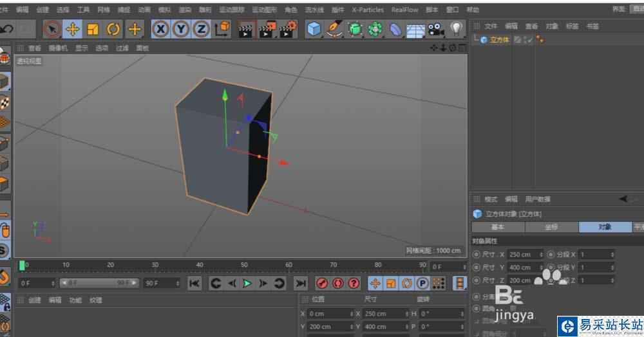This screenshot has height=337, width=644.
Task: Activate the Rotate tool in top toolbar
Action: pyautogui.click(x=113, y=29)
